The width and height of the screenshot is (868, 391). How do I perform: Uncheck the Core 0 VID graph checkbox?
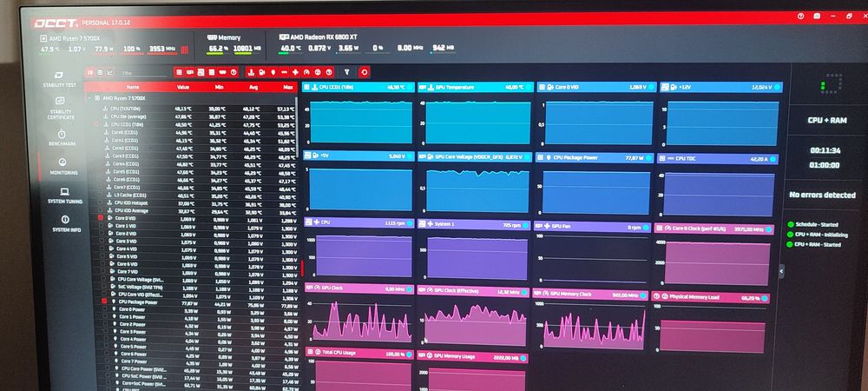[101, 218]
